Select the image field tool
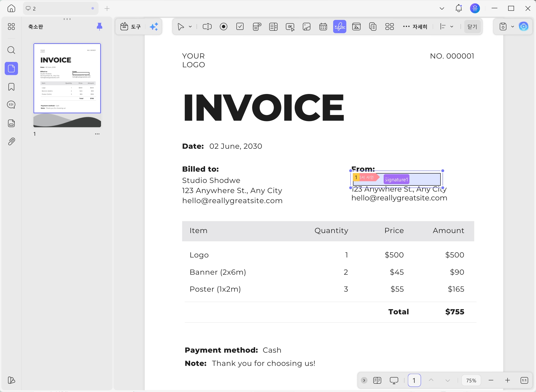 [307, 27]
